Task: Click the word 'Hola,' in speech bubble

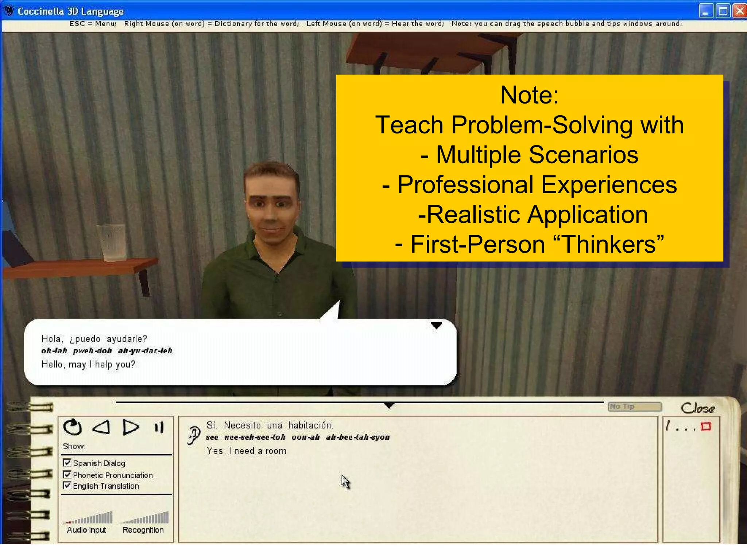Action: [x=52, y=339]
